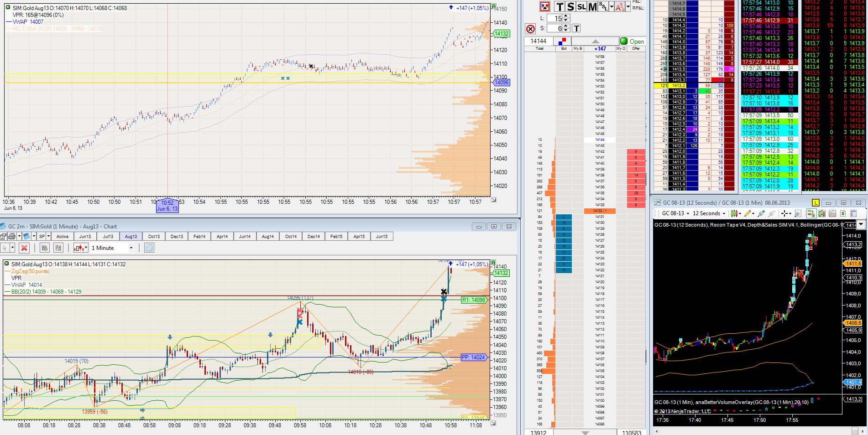
Task: Click the dollar sign strategy icon
Action: click(x=843, y=213)
